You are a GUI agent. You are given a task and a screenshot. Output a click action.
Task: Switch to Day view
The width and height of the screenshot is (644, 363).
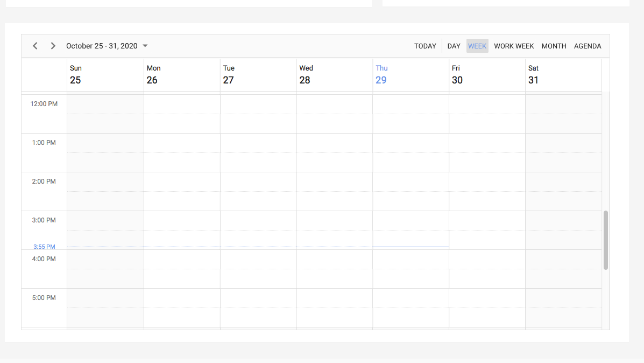coord(454,46)
